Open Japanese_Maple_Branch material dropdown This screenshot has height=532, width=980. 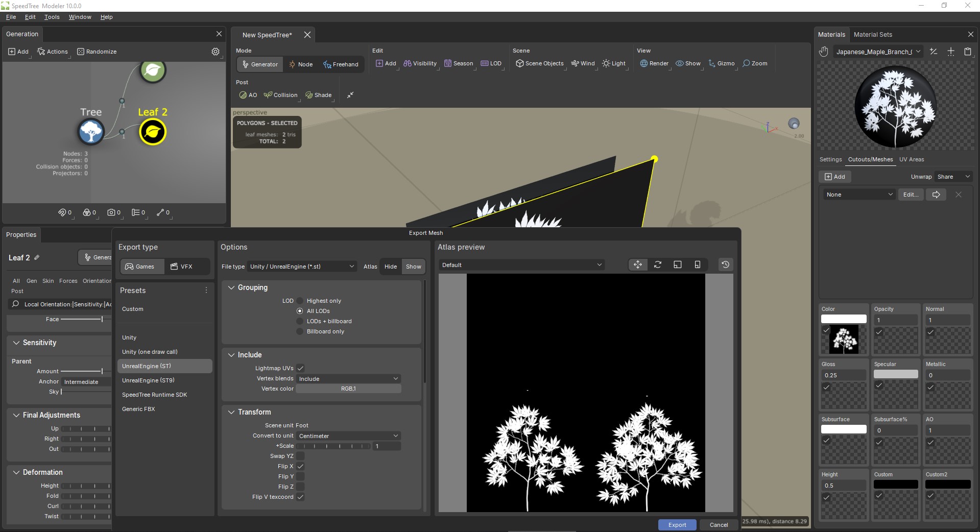pyautogui.click(x=878, y=52)
